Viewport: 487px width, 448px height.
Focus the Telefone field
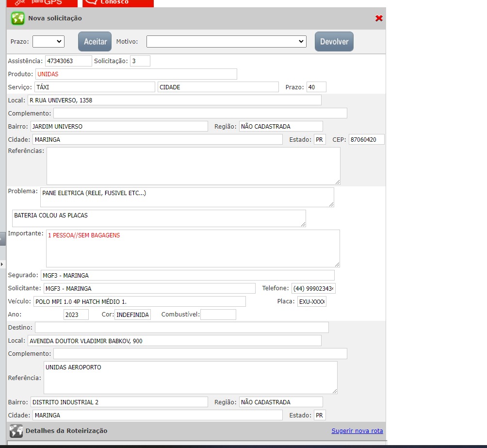(x=313, y=289)
